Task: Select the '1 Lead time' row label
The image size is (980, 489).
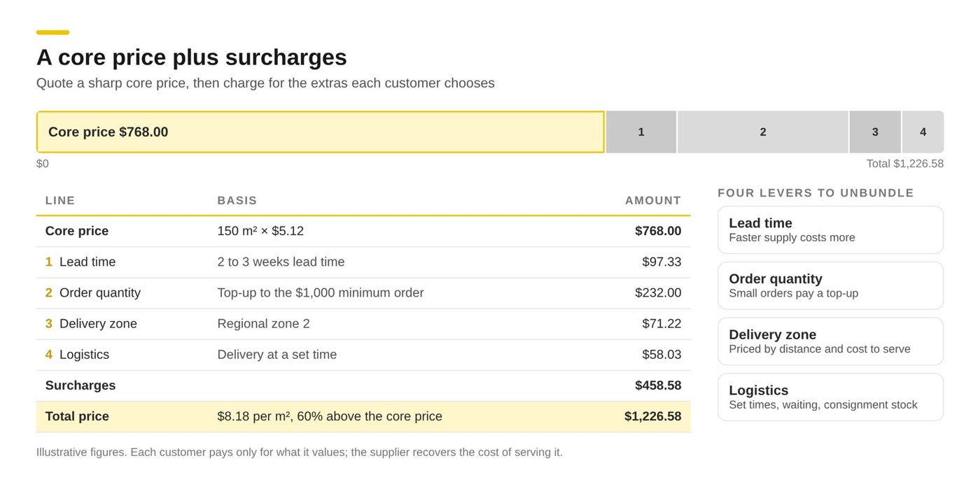Action: pyautogui.click(x=80, y=262)
